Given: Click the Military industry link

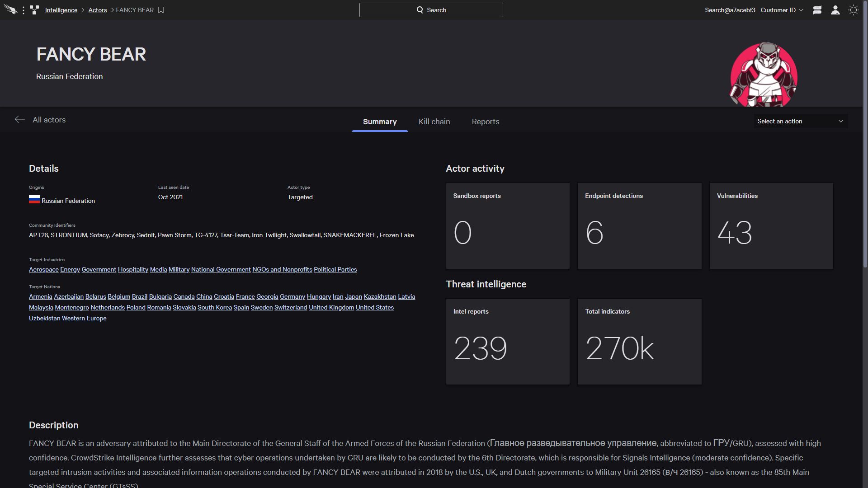Looking at the screenshot, I should tap(179, 269).
